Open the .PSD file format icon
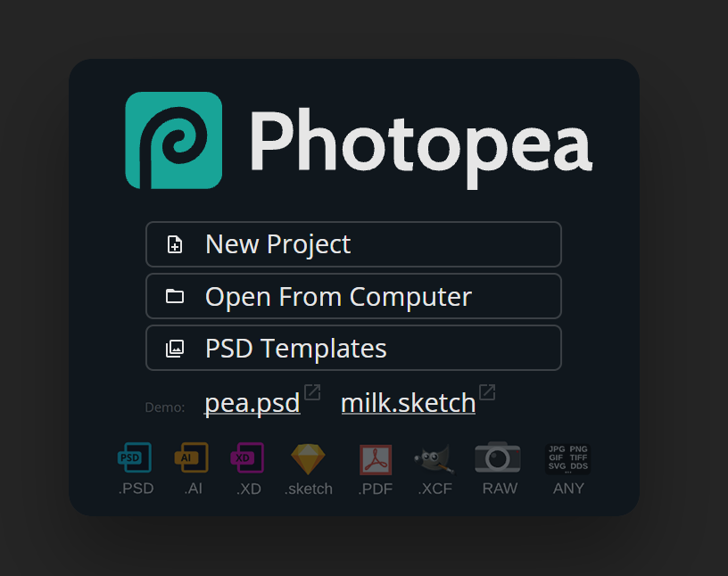 [x=135, y=458]
